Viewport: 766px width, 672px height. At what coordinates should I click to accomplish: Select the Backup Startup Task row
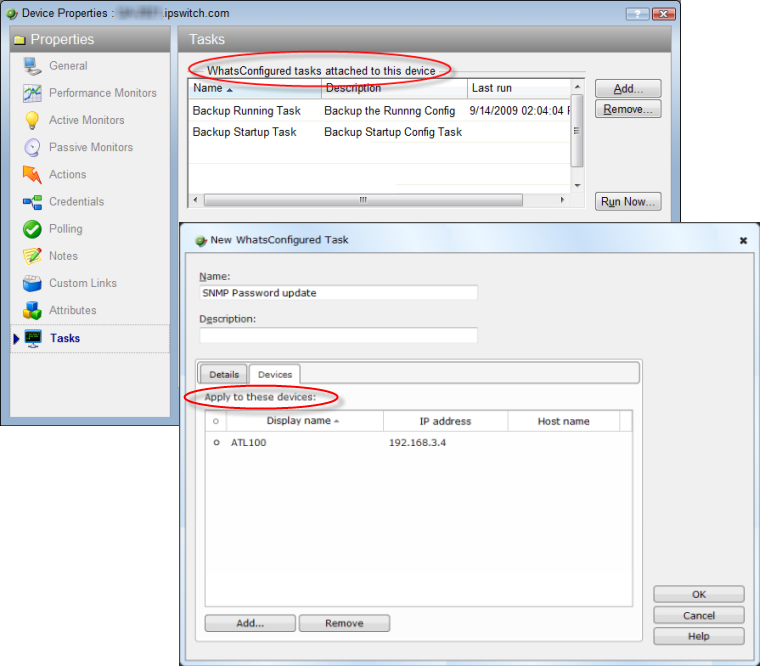coord(379,132)
